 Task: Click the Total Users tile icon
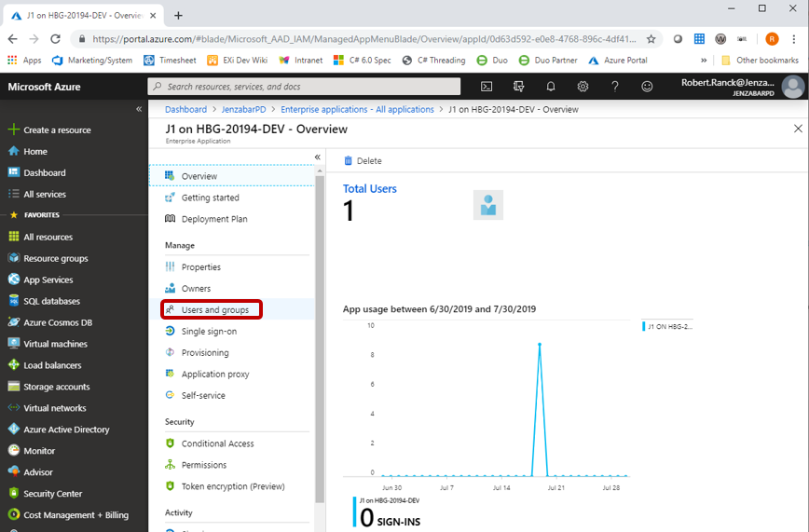point(487,205)
